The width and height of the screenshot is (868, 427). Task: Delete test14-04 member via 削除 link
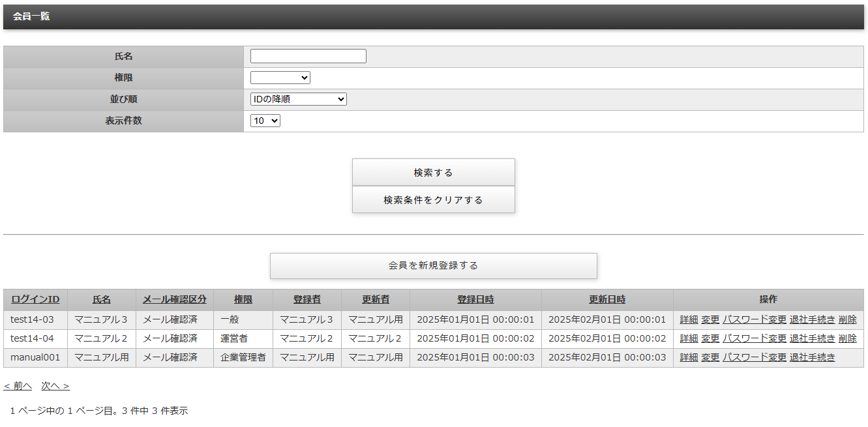847,339
